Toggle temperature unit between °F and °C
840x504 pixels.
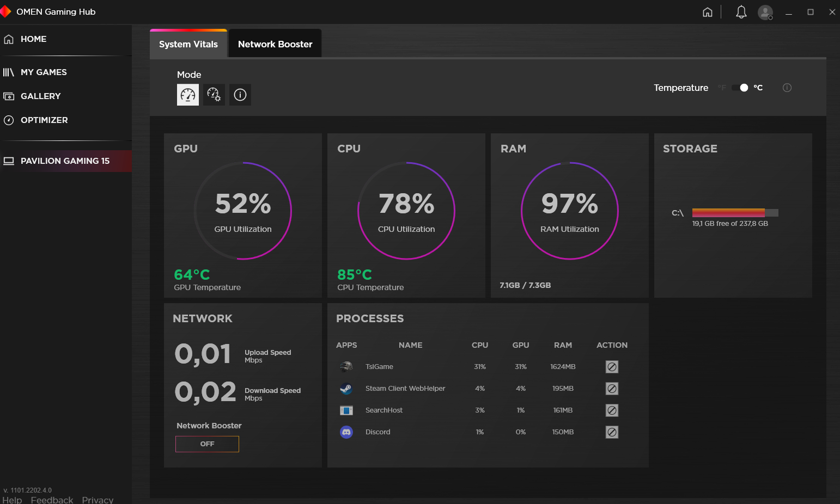pos(740,88)
